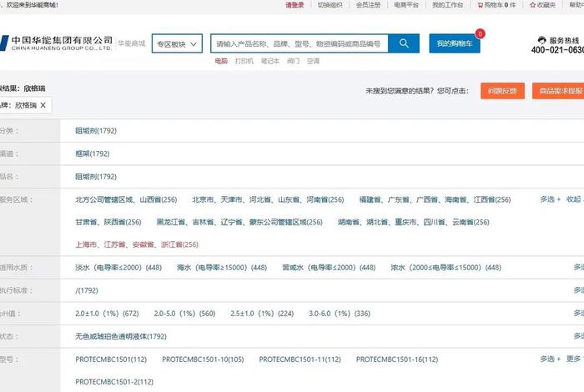Screen dimensions: 584x392
Task: Filter model PROTECMBC1501-16(112)
Action: (397, 359)
